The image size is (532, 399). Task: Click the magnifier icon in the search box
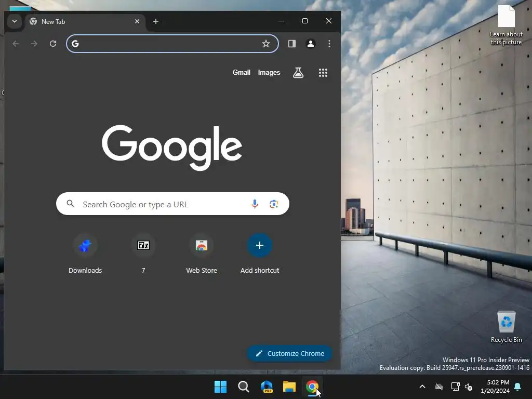pyautogui.click(x=71, y=204)
